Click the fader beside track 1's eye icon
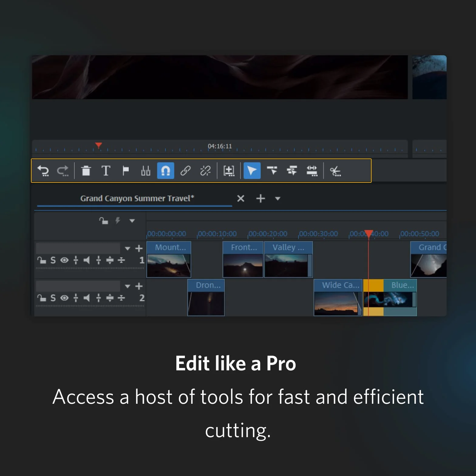Viewport: 476px width, 476px height. click(76, 260)
